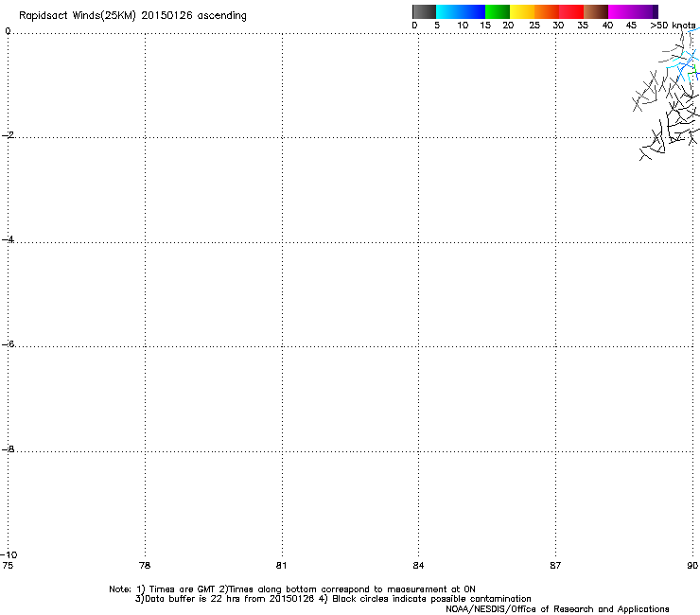
Task: Click the legend tick label '45'
Action: pos(631,26)
